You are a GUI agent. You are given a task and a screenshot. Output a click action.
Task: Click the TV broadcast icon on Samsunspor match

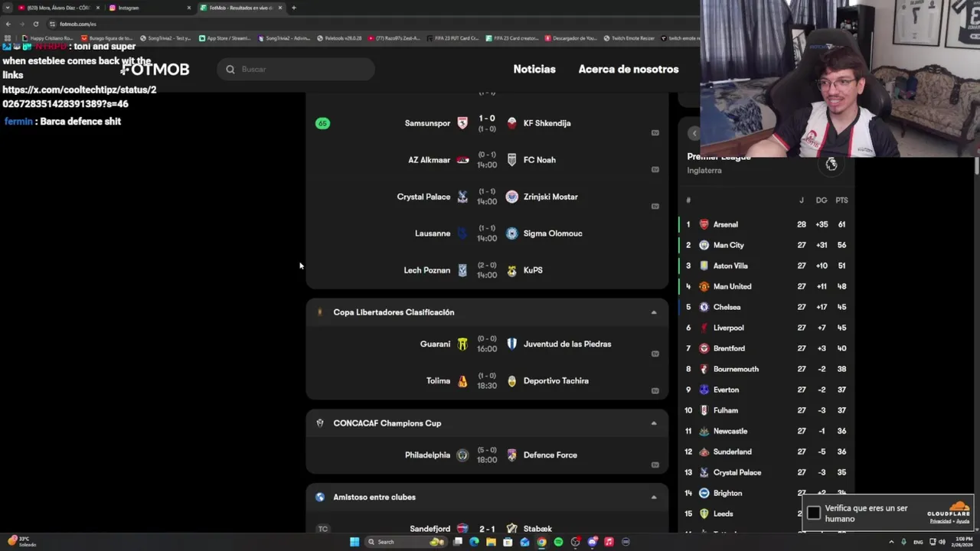click(x=655, y=132)
